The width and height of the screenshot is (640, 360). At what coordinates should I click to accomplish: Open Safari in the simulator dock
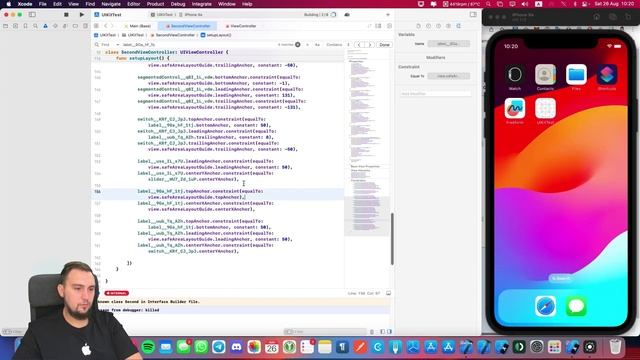[545, 306]
